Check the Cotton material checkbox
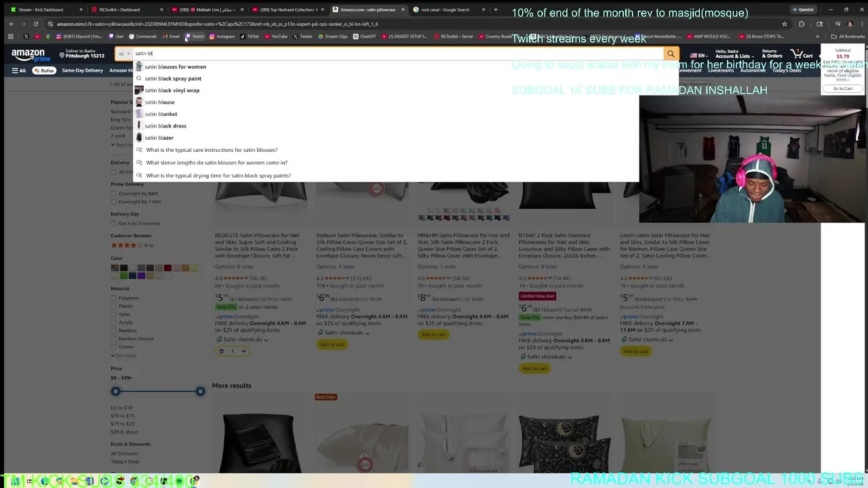Viewport: 868px width, 488px height. [x=114, y=347]
